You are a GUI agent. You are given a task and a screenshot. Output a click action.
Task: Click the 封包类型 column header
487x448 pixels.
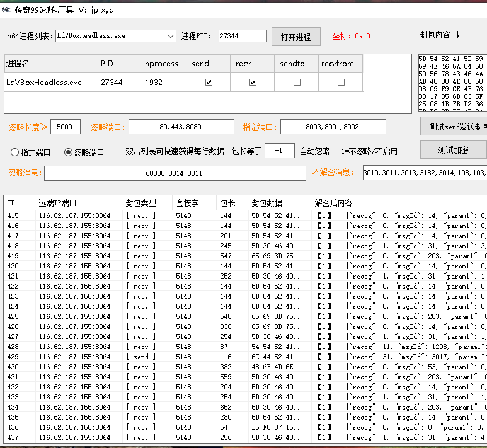point(147,203)
